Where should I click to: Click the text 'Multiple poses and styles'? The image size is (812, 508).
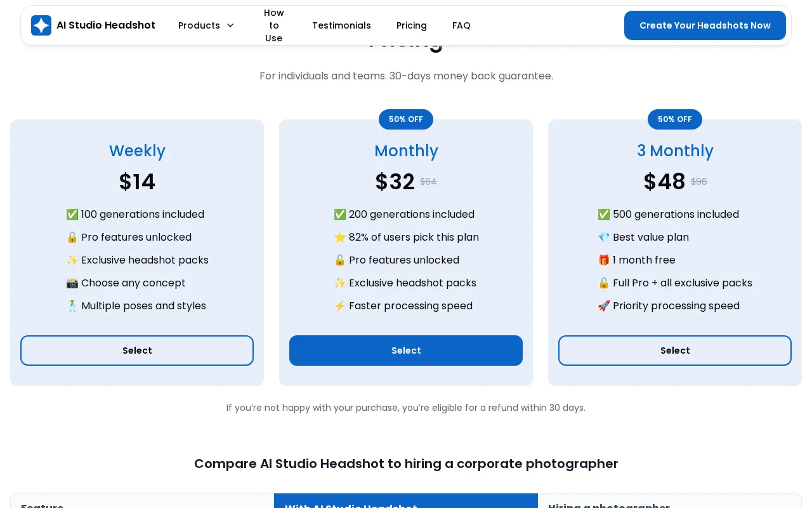coord(143,306)
